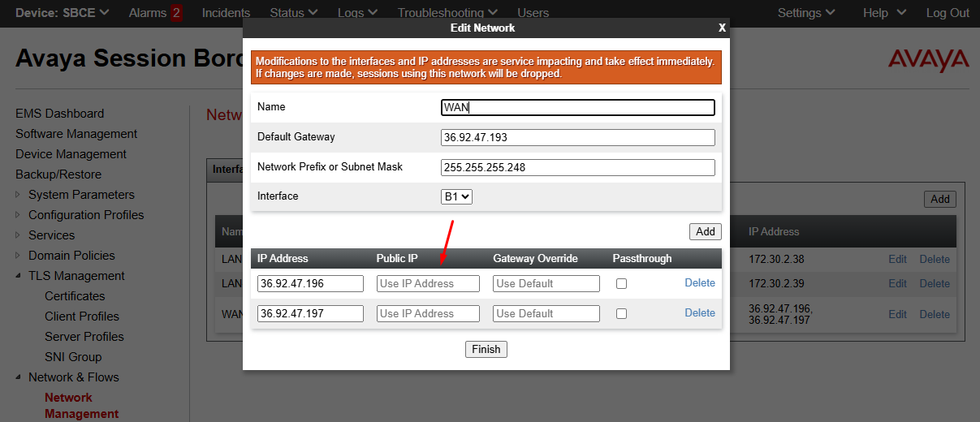
Task: Click Add button in the dialog
Action: pyautogui.click(x=705, y=231)
